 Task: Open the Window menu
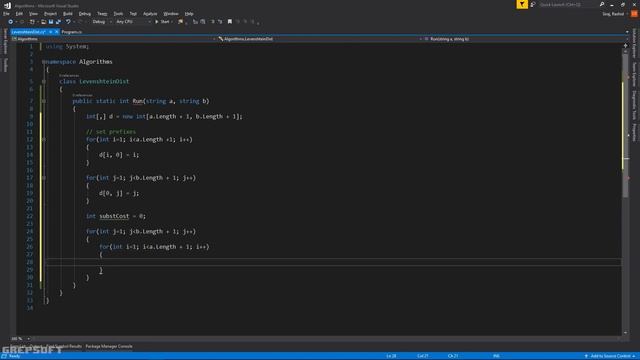tap(171, 13)
